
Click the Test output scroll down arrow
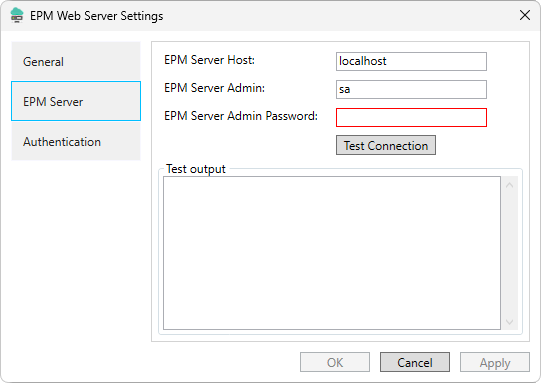(x=510, y=322)
